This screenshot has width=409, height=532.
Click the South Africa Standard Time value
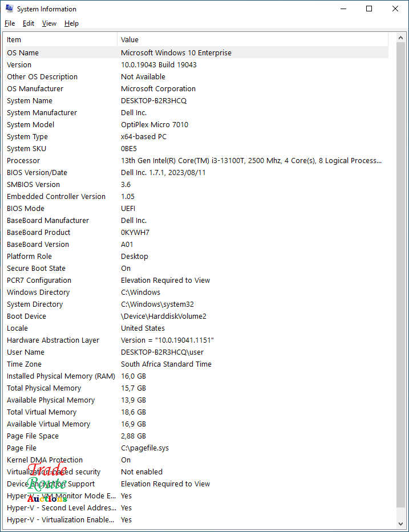coord(166,364)
